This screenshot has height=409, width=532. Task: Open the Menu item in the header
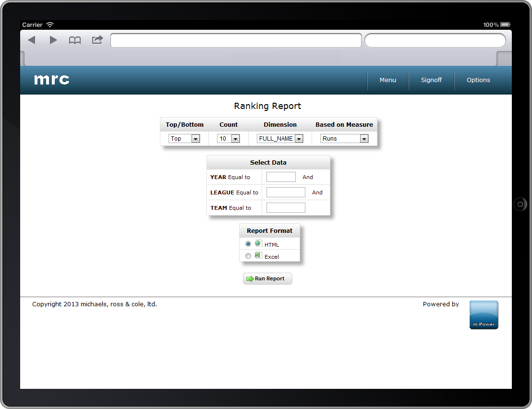[x=387, y=80]
